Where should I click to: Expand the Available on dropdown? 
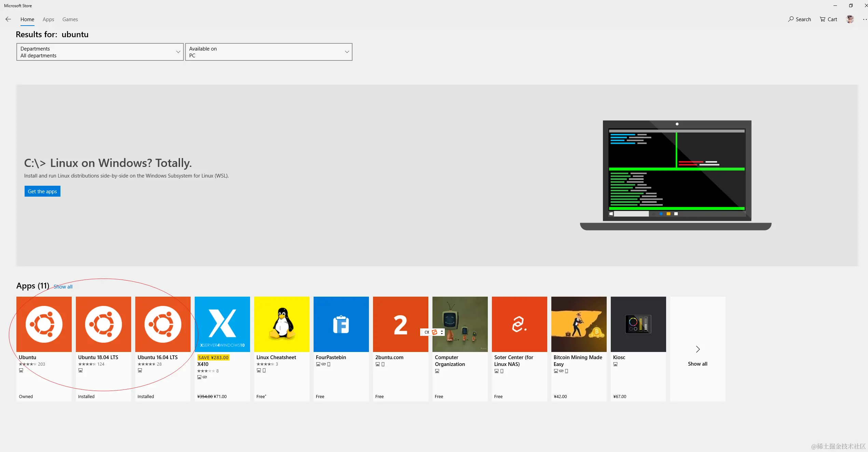click(x=268, y=52)
